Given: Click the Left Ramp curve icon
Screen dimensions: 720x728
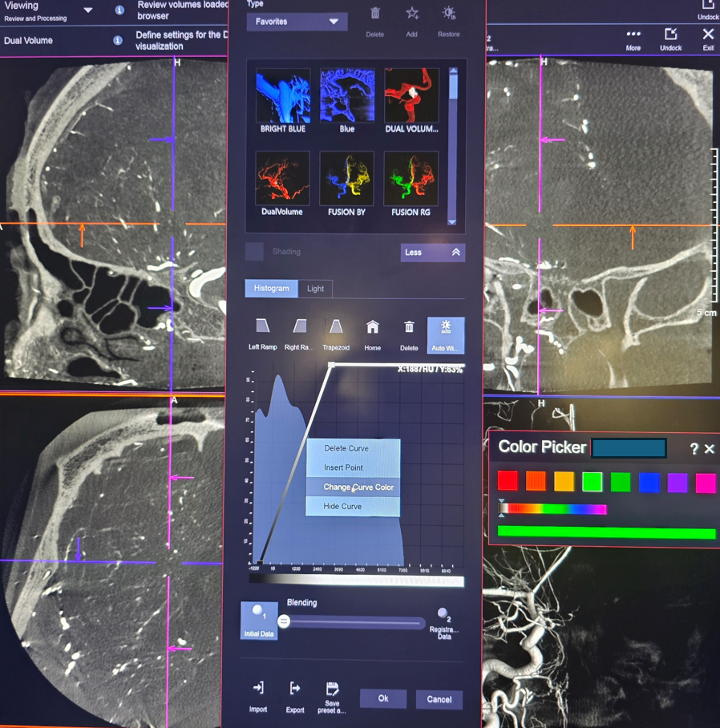Looking at the screenshot, I should click(x=262, y=327).
